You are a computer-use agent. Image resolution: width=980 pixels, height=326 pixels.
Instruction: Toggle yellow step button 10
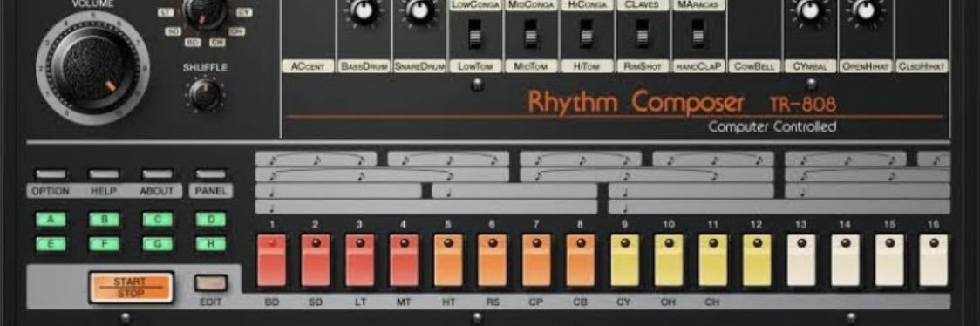click(x=669, y=261)
